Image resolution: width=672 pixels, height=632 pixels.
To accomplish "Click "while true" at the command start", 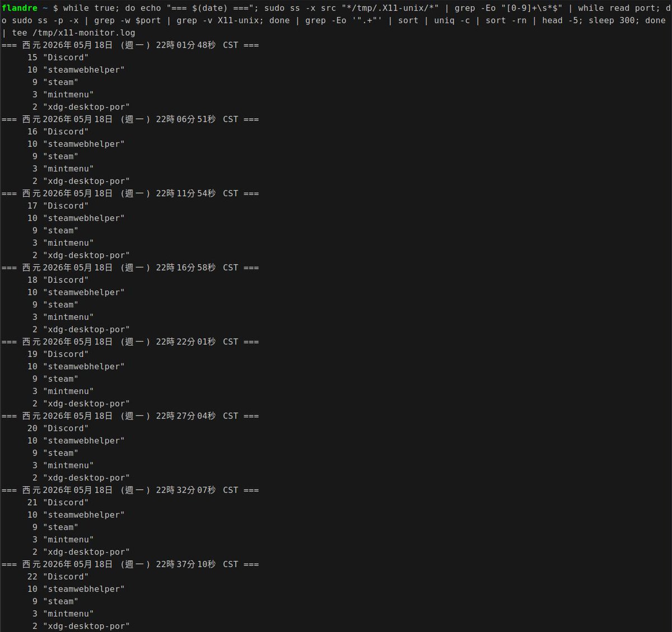I will tap(88, 8).
